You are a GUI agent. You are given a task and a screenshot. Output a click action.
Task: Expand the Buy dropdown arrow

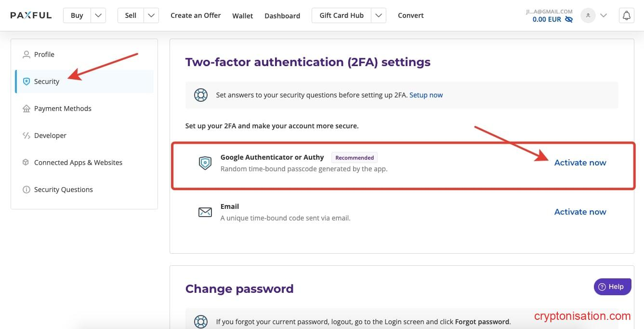click(98, 15)
